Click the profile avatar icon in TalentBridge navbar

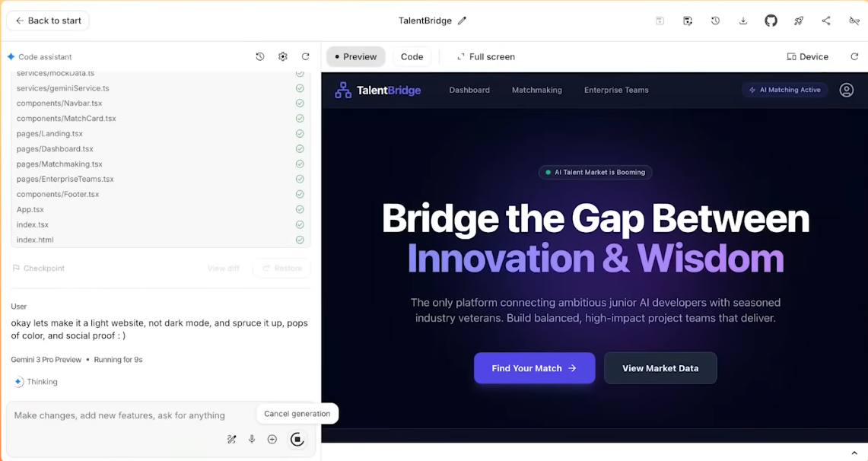[846, 90]
